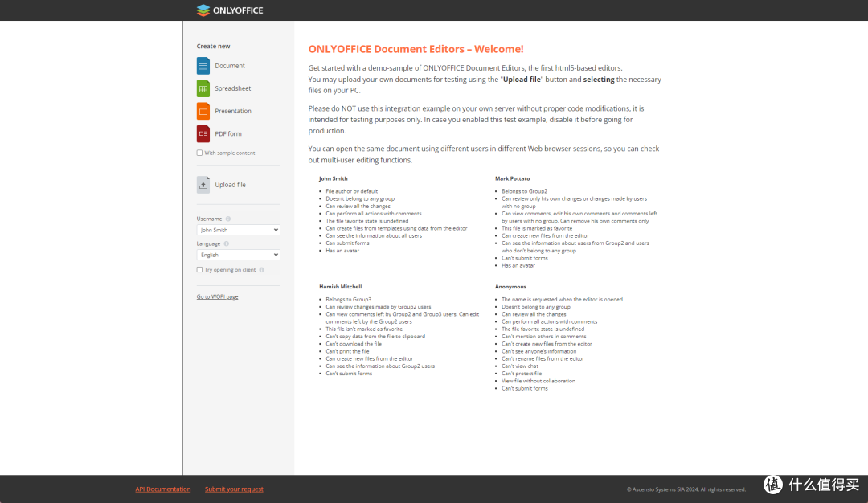Enable the With sample content checkbox
Image resolution: width=868 pixels, height=503 pixels.
coord(200,153)
